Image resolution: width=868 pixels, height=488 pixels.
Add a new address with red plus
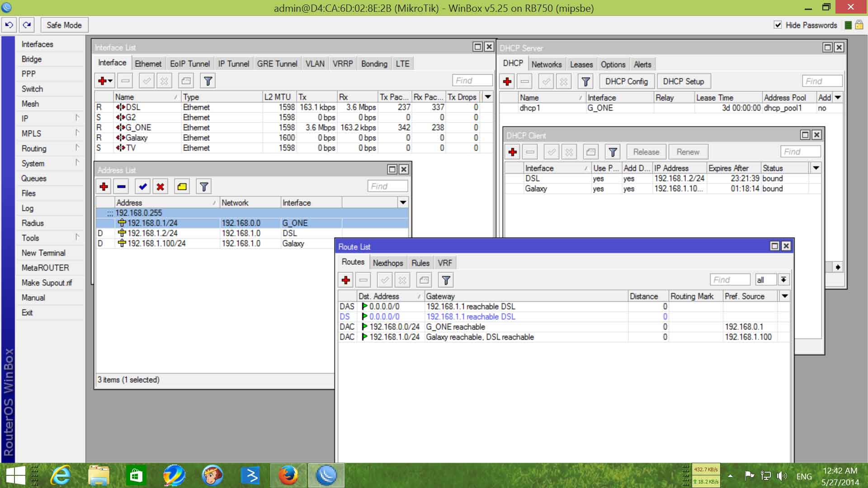tap(104, 187)
